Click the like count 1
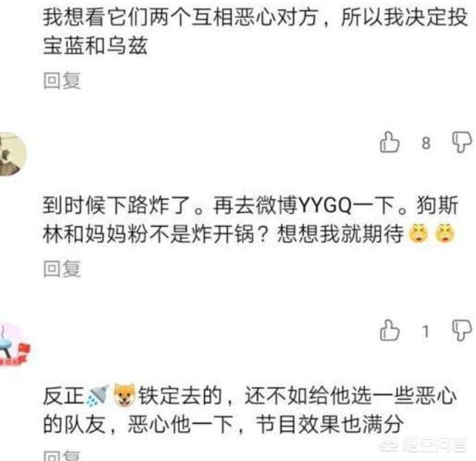 tap(426, 331)
